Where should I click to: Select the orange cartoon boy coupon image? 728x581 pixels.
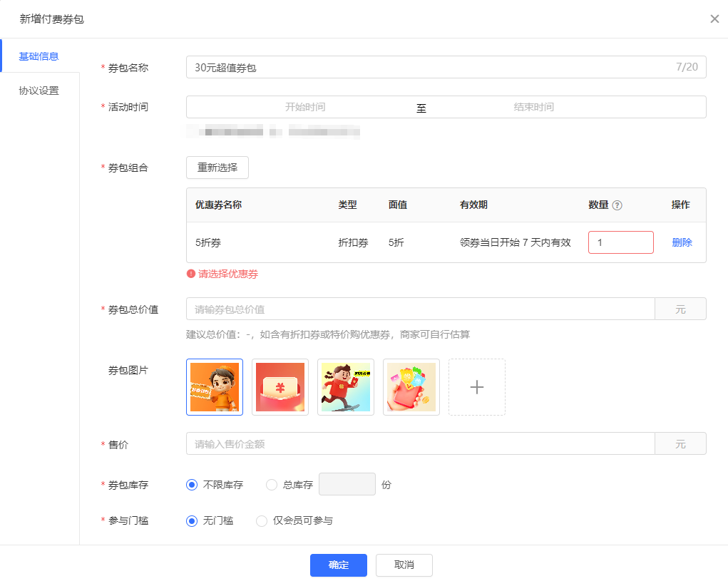(215, 387)
